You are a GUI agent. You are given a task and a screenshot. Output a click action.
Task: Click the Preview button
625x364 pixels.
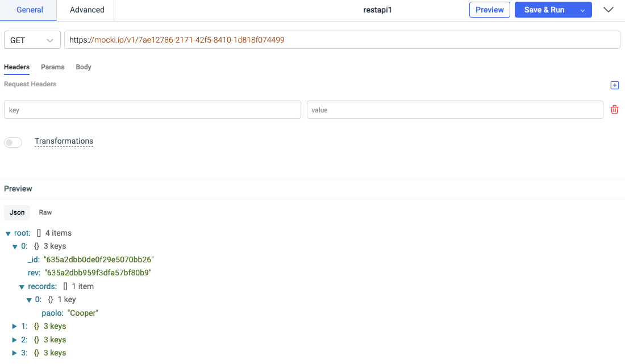tap(489, 10)
